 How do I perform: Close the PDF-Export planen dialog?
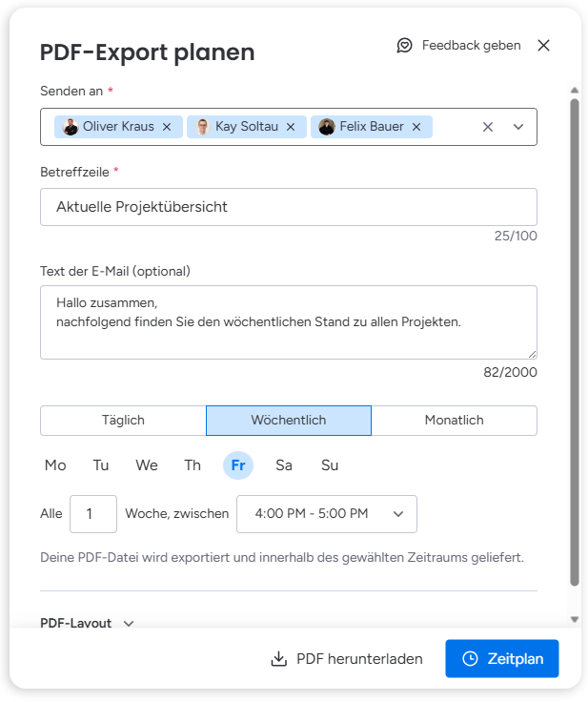coord(543,45)
